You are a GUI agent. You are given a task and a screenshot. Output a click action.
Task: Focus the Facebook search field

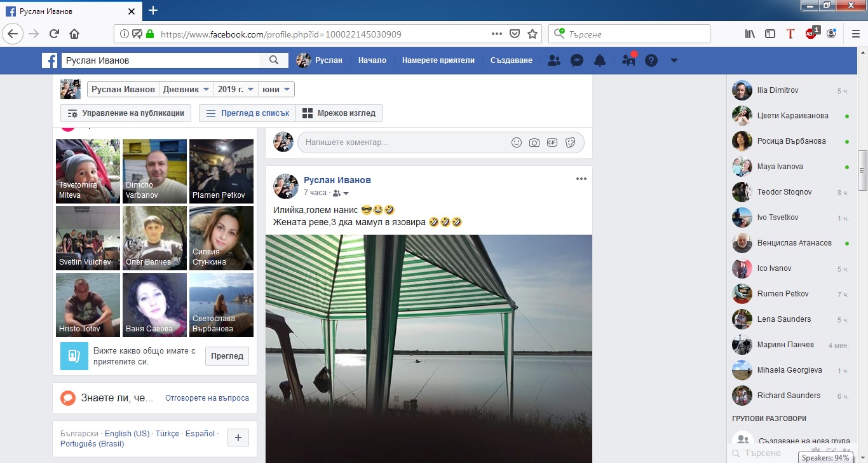pyautogui.click(x=161, y=60)
